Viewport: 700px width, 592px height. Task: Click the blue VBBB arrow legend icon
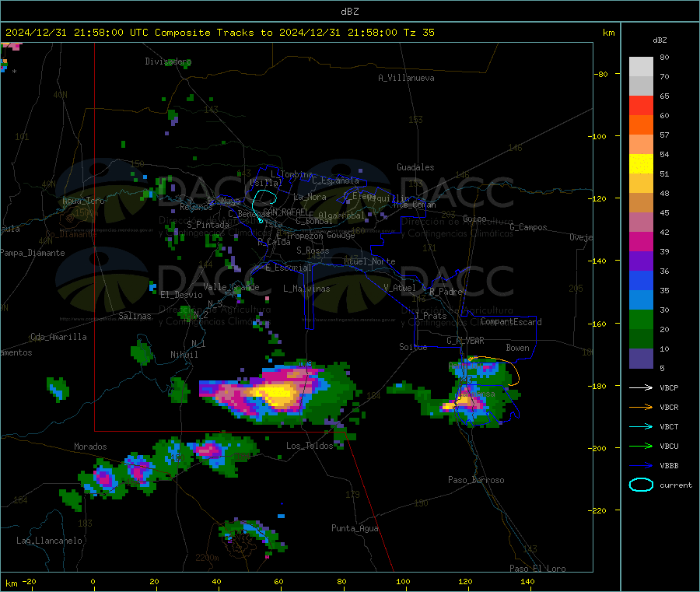pyautogui.click(x=641, y=465)
